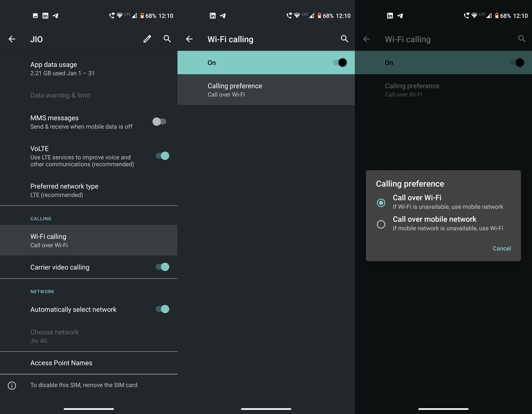The image size is (532, 414).
Task: Go back from the JIO settings screen
Action: (12, 39)
